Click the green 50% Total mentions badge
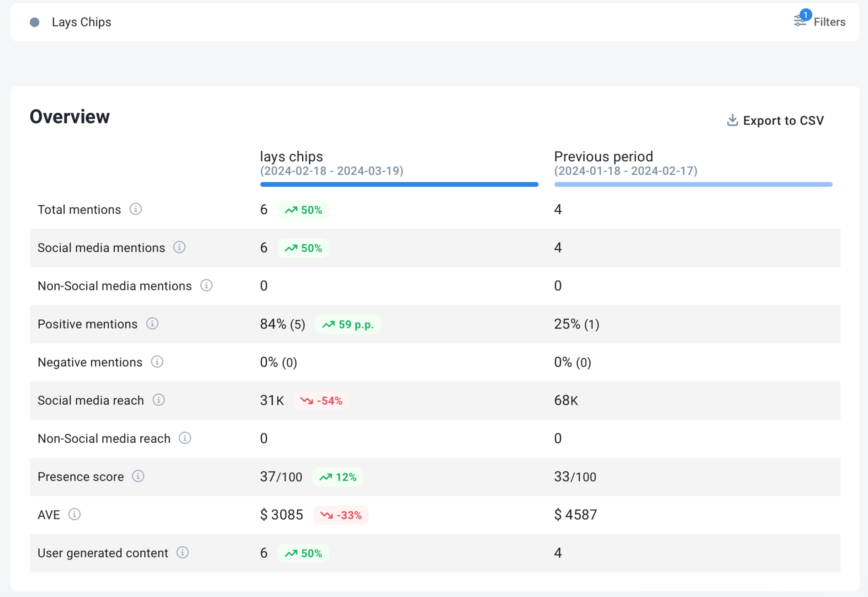Image resolution: width=868 pixels, height=597 pixels. 303,210
